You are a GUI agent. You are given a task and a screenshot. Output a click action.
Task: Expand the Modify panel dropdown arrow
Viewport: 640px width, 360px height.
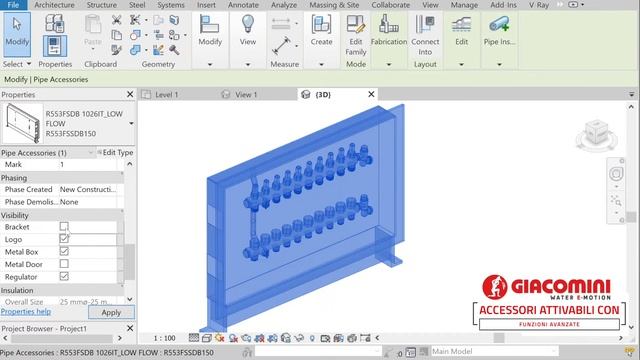pyautogui.click(x=210, y=64)
